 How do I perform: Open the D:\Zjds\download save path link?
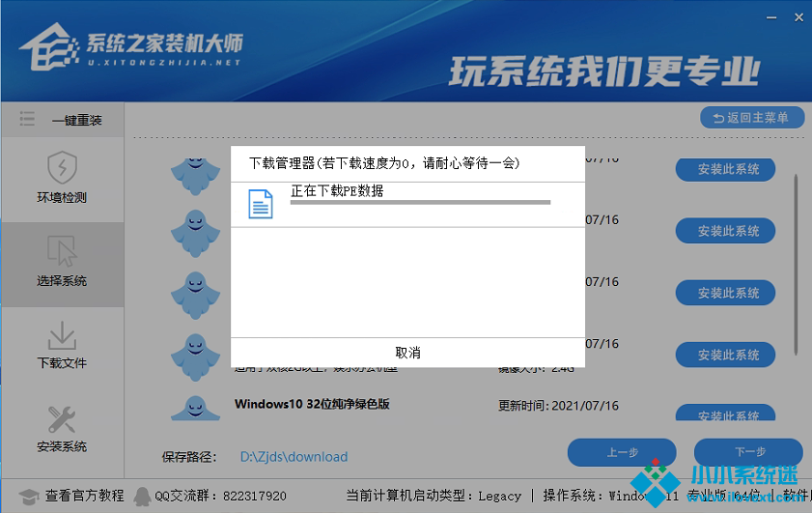294,457
